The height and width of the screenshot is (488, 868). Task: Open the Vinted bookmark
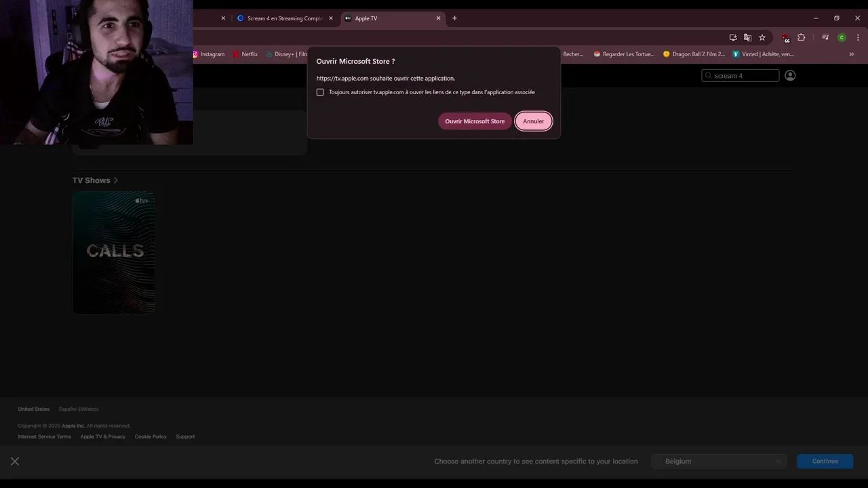tap(763, 54)
